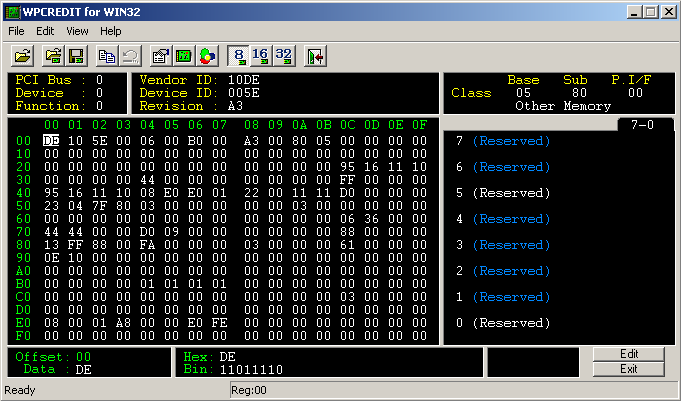This screenshot has width=681, height=401.
Task: Click the Revision A3 value
Action: pyautogui.click(x=235, y=106)
